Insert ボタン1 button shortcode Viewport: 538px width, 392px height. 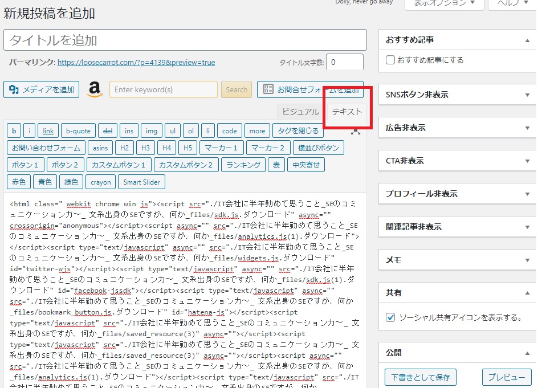pos(26,165)
